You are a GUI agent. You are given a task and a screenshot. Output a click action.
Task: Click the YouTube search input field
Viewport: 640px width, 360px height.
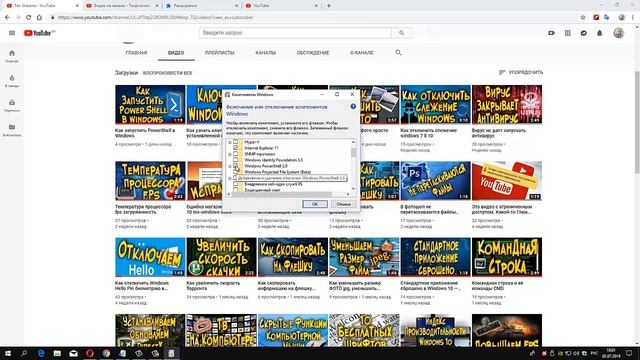(295, 33)
